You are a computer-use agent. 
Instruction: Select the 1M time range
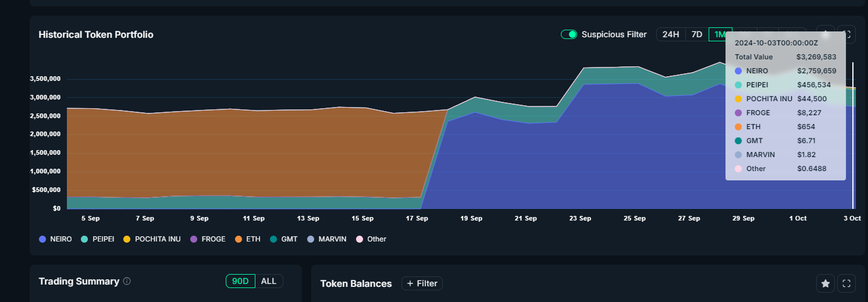719,34
